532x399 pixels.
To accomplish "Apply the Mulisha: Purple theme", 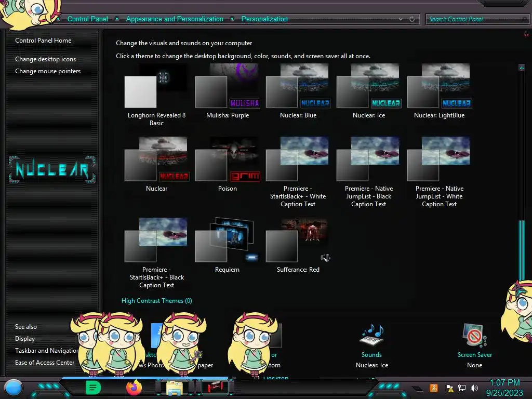I will [x=228, y=91].
